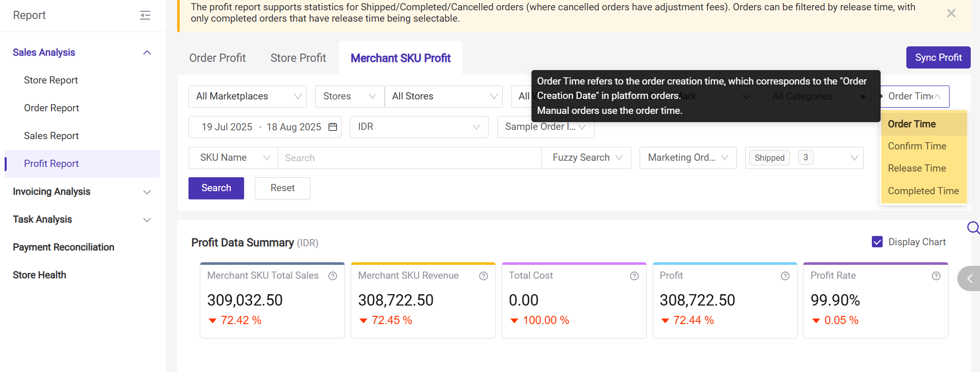Expand the Task Analysis section
Screen dimensions: 980x372
tap(147, 219)
